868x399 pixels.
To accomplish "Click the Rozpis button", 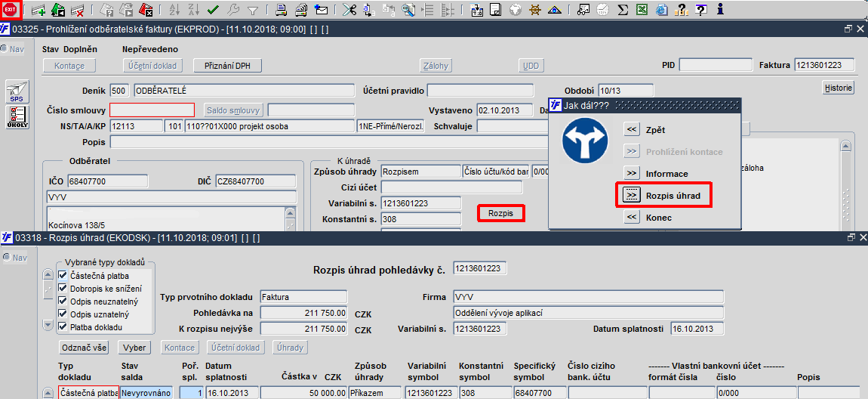I will pyautogui.click(x=500, y=213).
